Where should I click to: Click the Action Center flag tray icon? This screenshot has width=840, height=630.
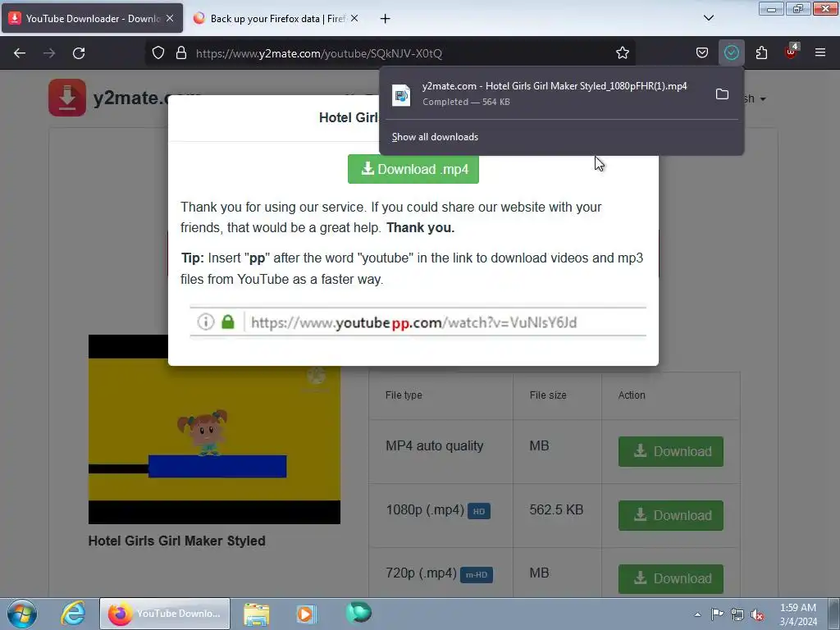pos(717,614)
